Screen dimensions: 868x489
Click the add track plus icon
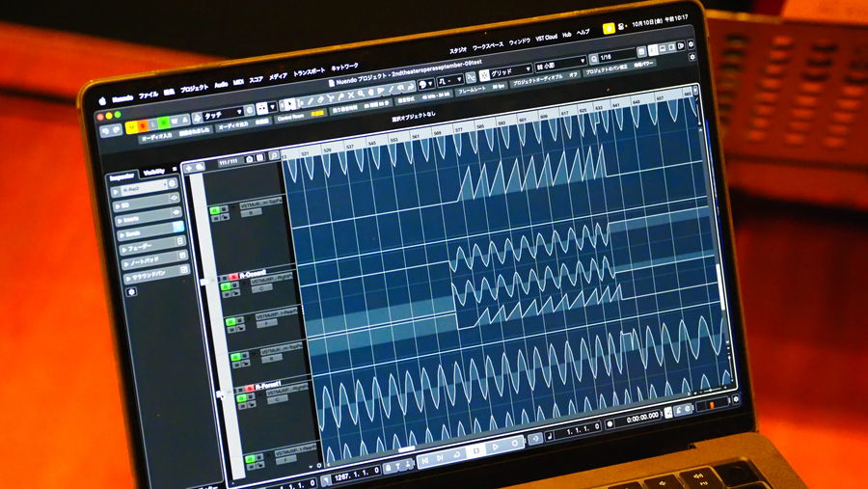click(188, 167)
